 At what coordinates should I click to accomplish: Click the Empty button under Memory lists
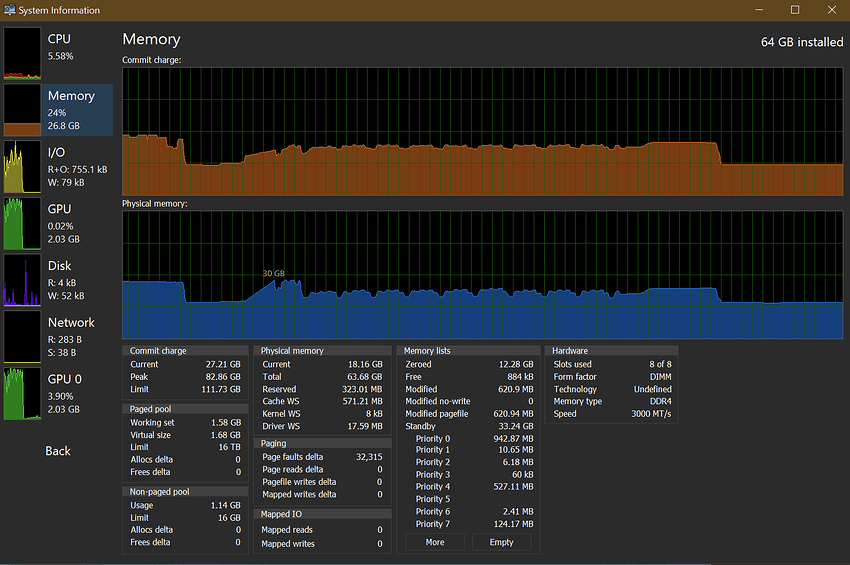click(x=502, y=542)
